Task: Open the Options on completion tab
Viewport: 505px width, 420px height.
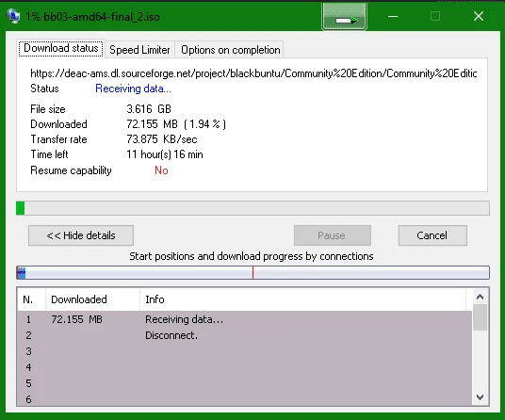Action: pos(231,50)
